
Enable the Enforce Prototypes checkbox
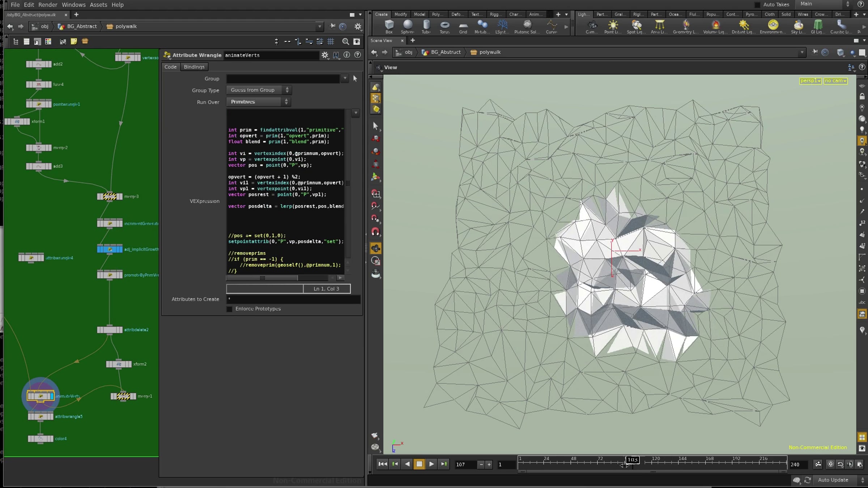pos(229,309)
